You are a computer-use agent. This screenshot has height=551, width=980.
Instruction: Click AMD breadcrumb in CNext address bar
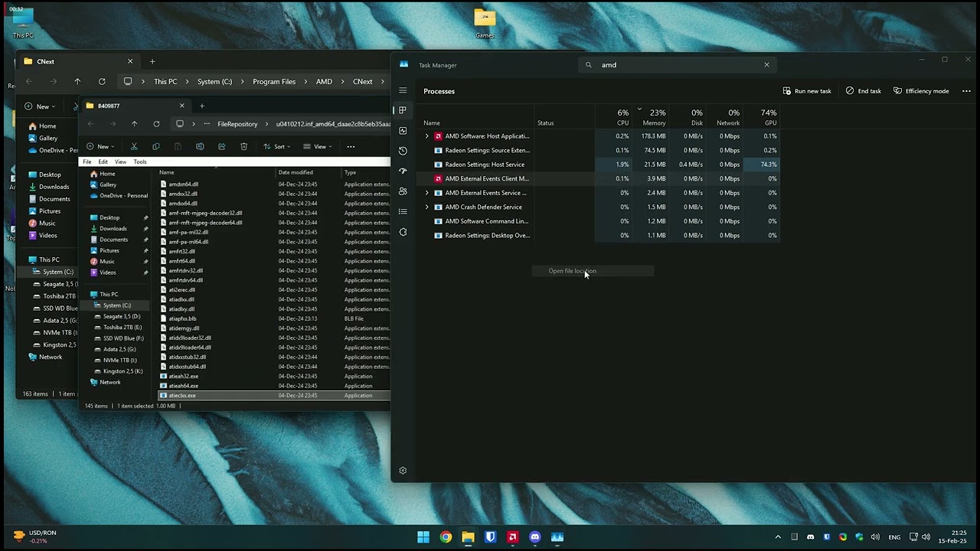(x=324, y=82)
